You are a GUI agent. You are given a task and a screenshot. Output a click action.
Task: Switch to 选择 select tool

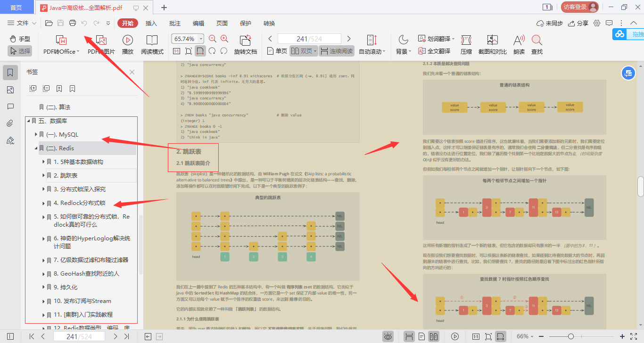[x=20, y=51]
